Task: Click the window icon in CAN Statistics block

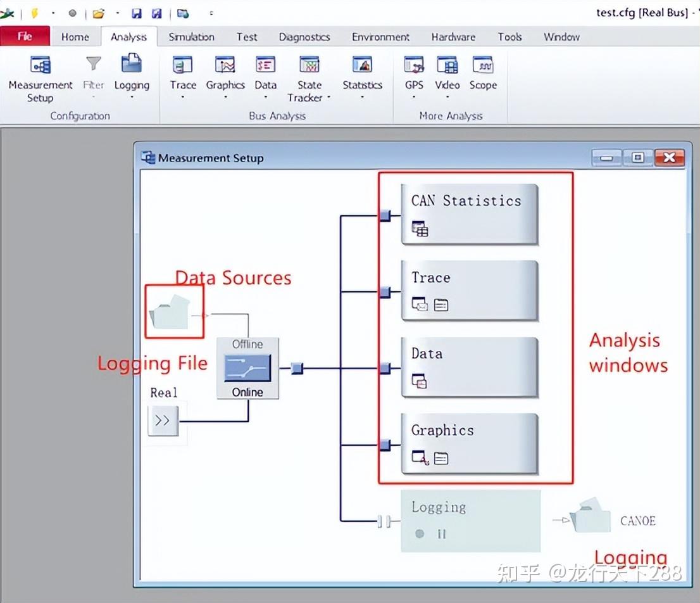Action: [x=420, y=229]
